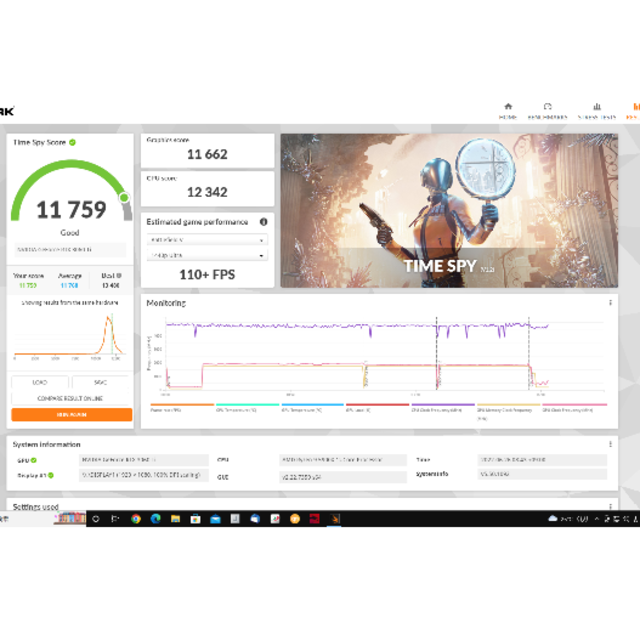The width and height of the screenshot is (640, 640).
Task: Click the CPU name field in System information
Action: click(x=343, y=460)
